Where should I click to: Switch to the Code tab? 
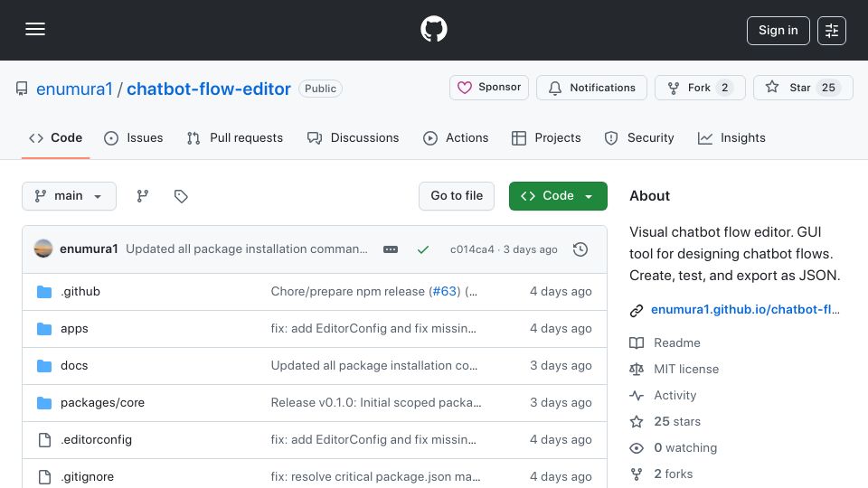pyautogui.click(x=55, y=137)
